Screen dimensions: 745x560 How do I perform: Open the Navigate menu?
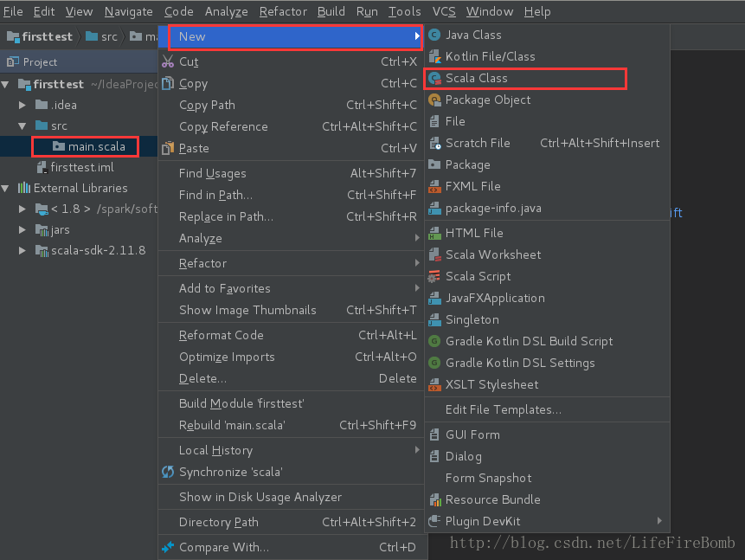click(129, 11)
